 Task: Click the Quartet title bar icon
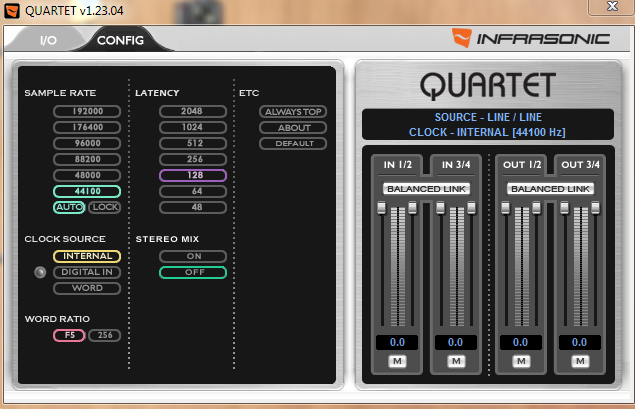[x=12, y=9]
